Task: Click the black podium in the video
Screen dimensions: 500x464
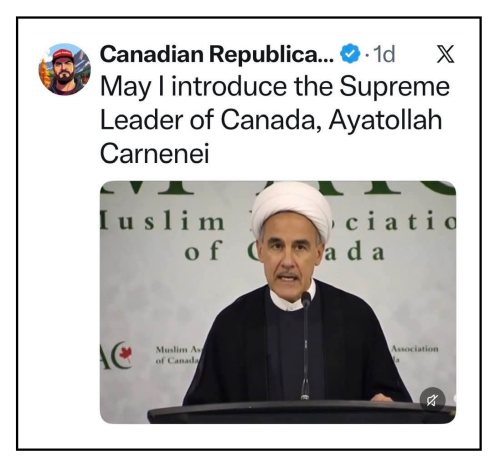Action: pos(300,412)
